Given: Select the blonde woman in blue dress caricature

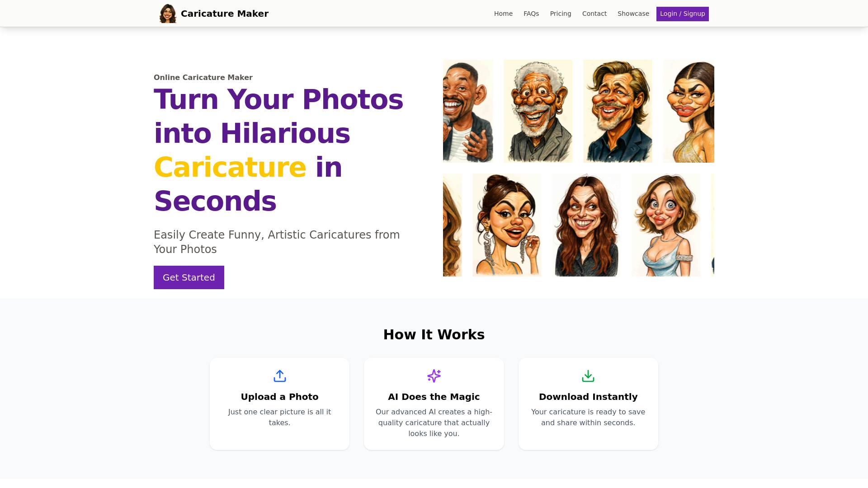Looking at the screenshot, I should coord(666,225).
